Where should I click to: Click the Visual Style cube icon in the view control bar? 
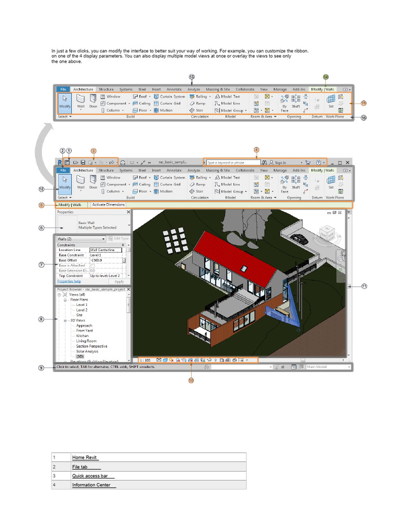[165, 360]
